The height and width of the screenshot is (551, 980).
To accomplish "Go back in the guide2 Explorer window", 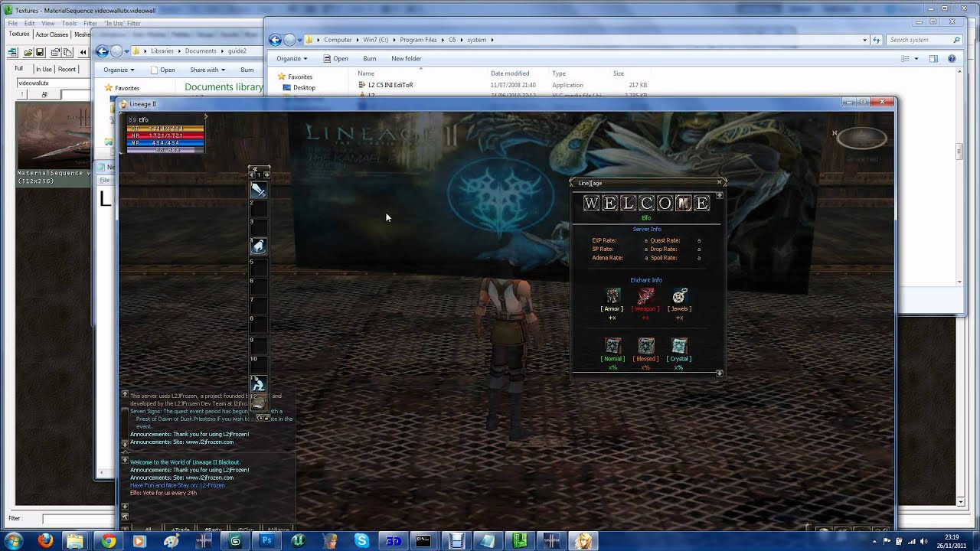I will click(103, 51).
